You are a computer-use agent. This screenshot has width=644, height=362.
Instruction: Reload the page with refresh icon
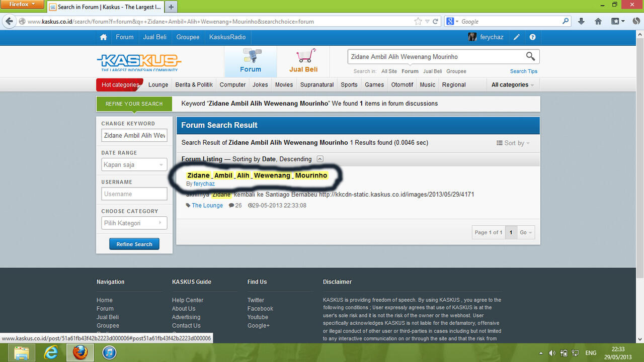436,22
